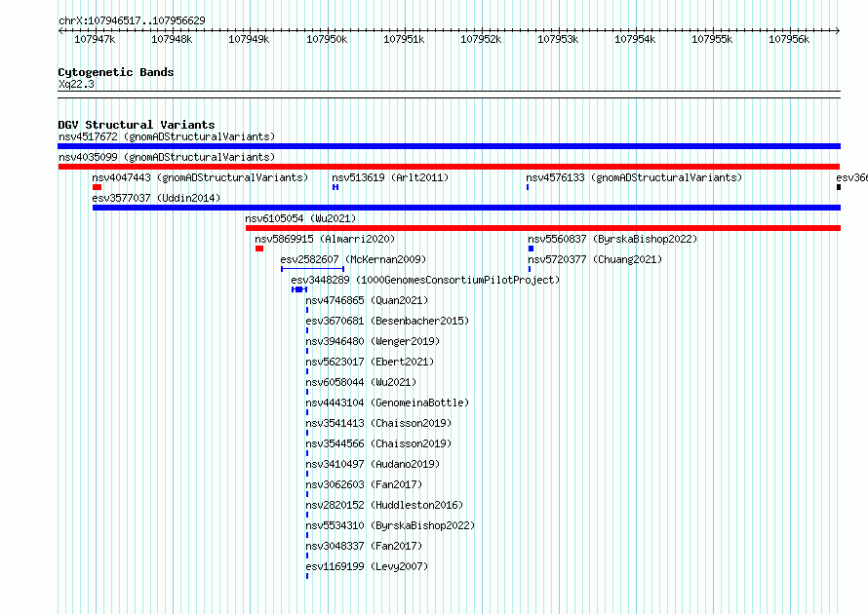868x614 pixels.
Task: Open the esv3670681 (Besenbacher2015) label
Action: [x=387, y=321]
